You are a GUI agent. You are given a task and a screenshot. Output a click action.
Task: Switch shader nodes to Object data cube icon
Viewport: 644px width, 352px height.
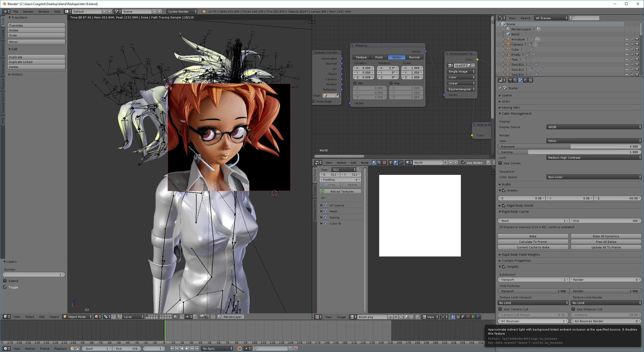click(x=391, y=162)
